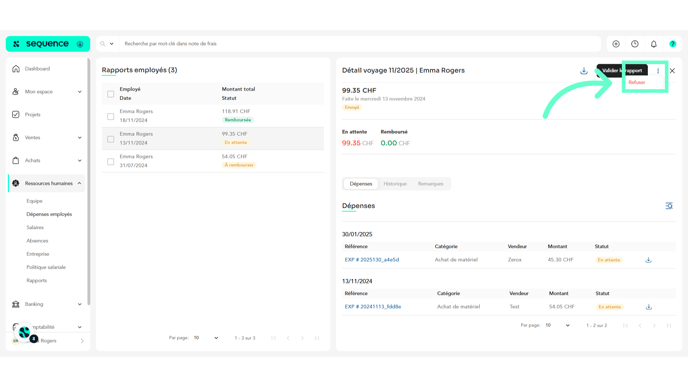Open Rapports in the sidebar
Image resolution: width=688 pixels, height=387 pixels.
point(36,280)
